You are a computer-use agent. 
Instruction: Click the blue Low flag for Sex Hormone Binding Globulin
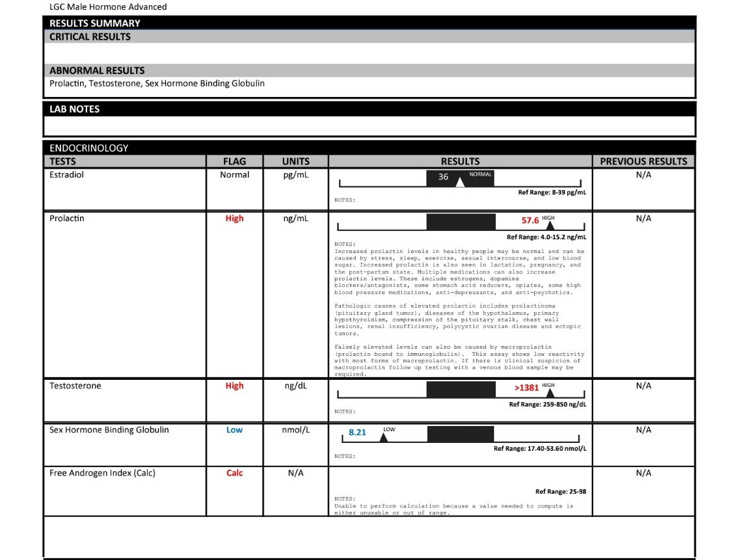[234, 430]
